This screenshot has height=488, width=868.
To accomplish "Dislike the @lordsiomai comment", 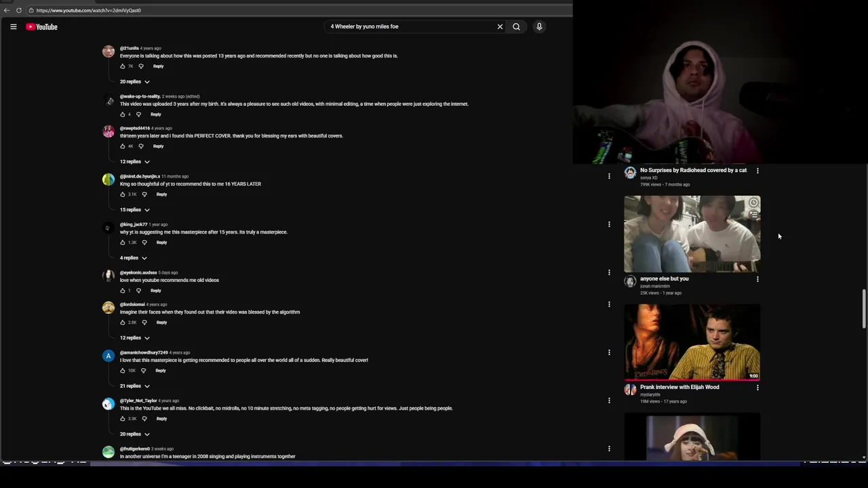I will (144, 323).
